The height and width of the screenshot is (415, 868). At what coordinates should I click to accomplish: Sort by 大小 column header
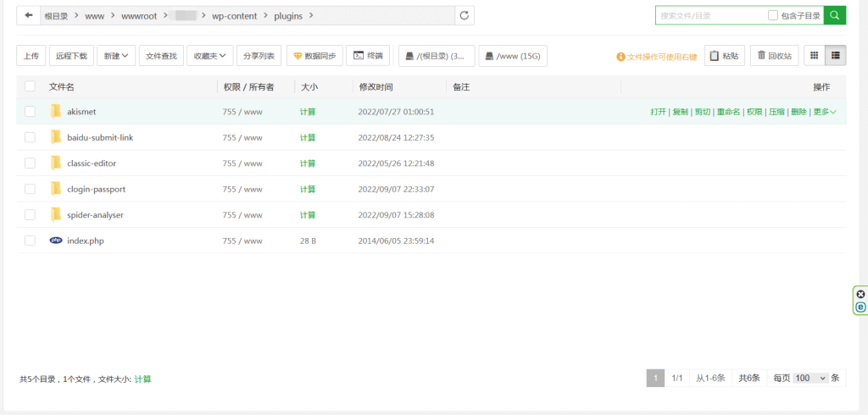point(310,87)
